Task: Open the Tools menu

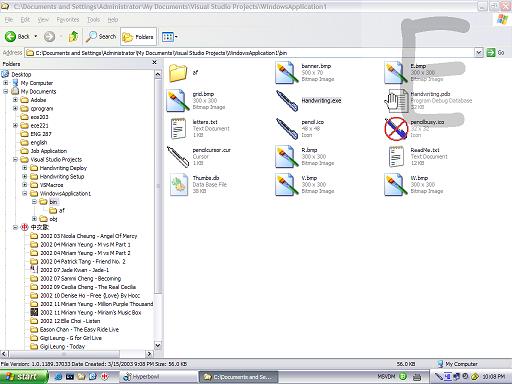Action: coord(93,20)
